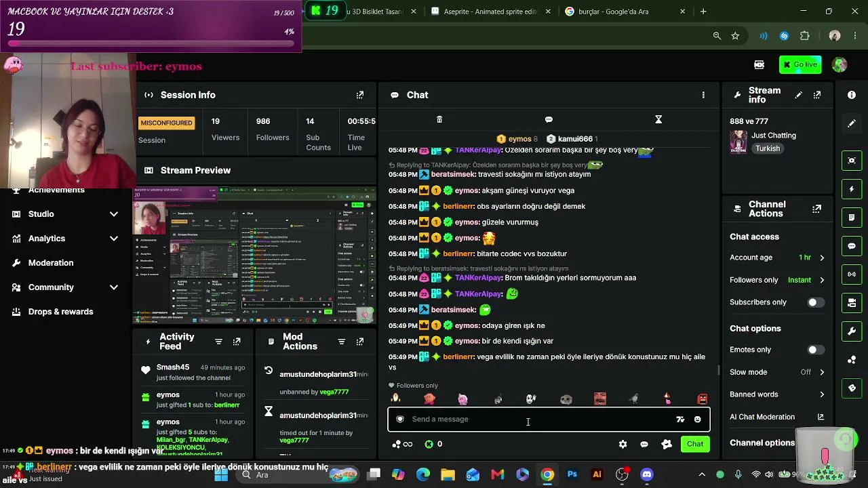
Task: Open AI Chat Moderation link
Action: 777,418
